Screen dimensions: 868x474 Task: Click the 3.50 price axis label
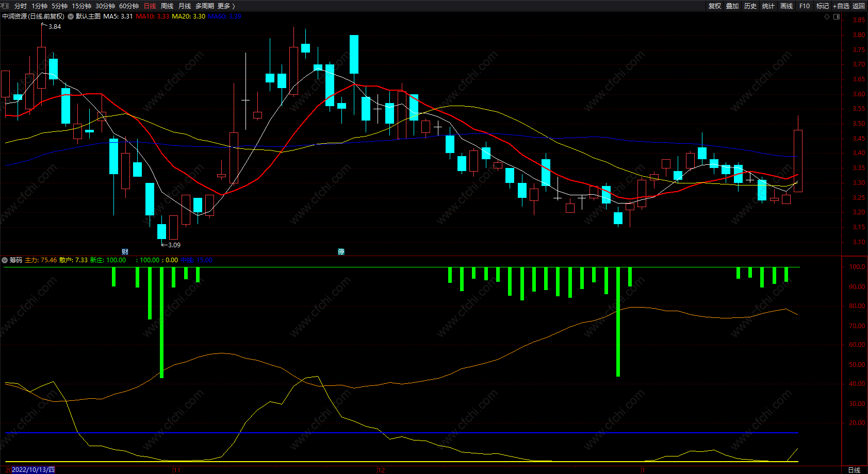click(859, 124)
